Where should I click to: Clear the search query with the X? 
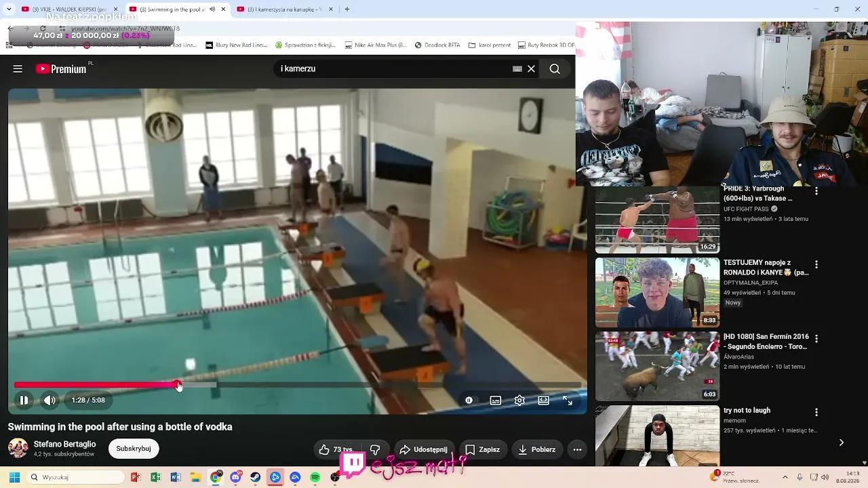tap(532, 68)
